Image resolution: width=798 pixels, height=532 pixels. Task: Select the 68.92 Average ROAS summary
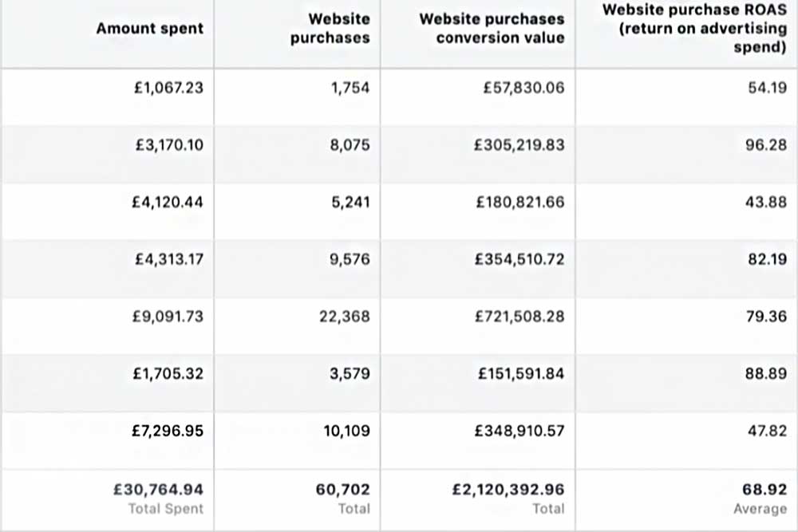[x=764, y=489]
